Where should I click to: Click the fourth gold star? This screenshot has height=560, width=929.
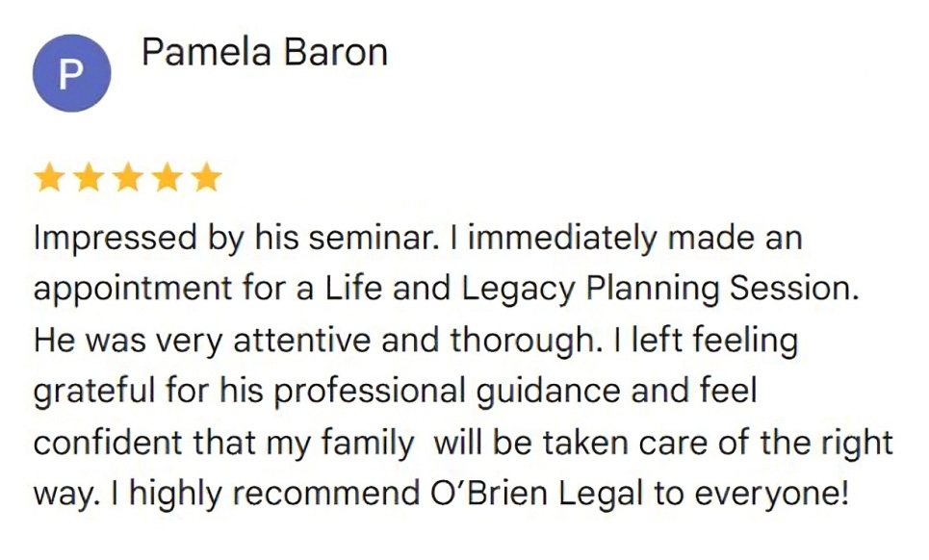[168, 178]
